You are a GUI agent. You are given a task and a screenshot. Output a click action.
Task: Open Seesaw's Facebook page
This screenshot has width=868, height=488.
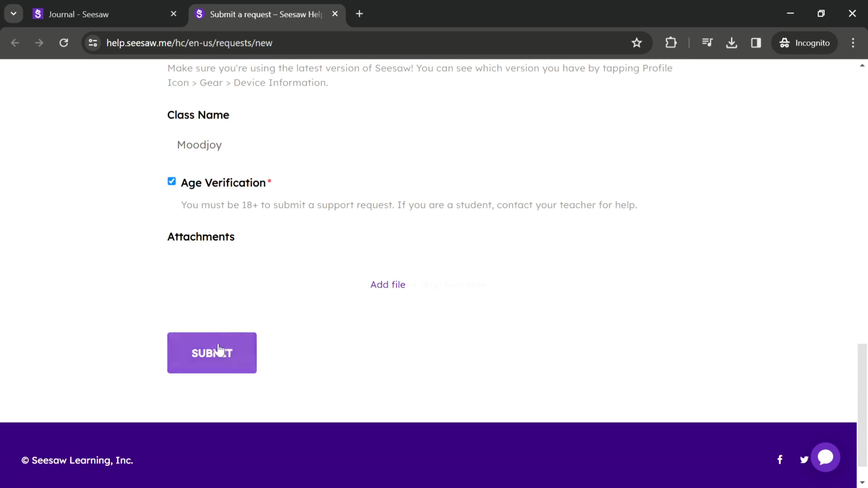pos(780,460)
